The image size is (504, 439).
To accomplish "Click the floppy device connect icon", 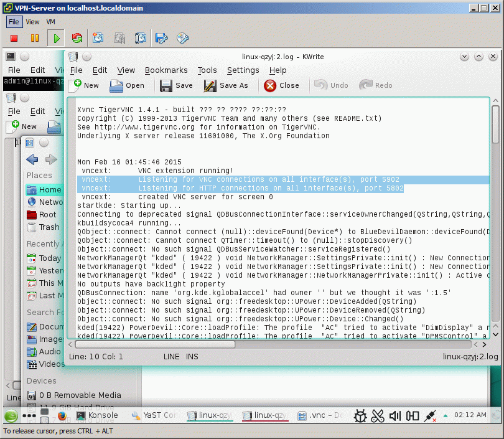I will coord(161,38).
